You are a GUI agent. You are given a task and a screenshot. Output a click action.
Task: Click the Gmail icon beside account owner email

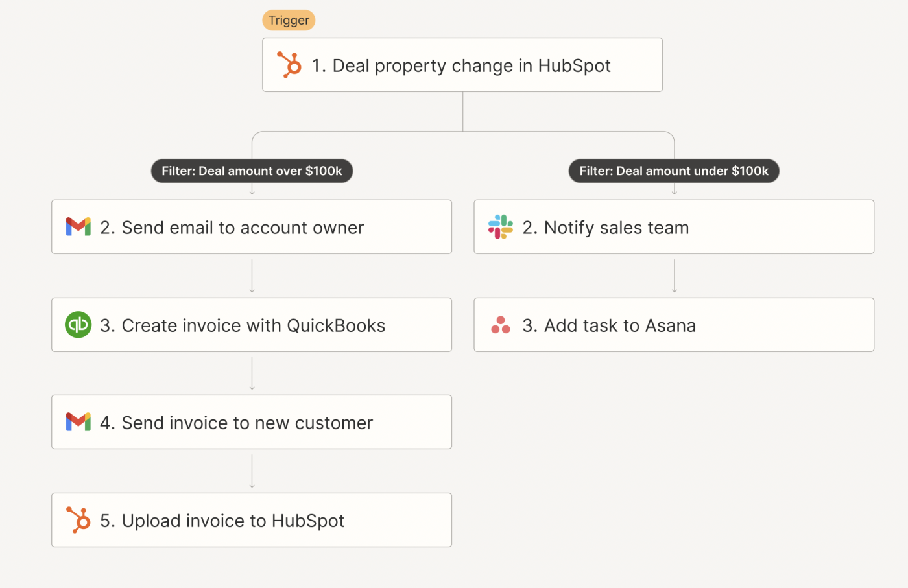tap(78, 227)
